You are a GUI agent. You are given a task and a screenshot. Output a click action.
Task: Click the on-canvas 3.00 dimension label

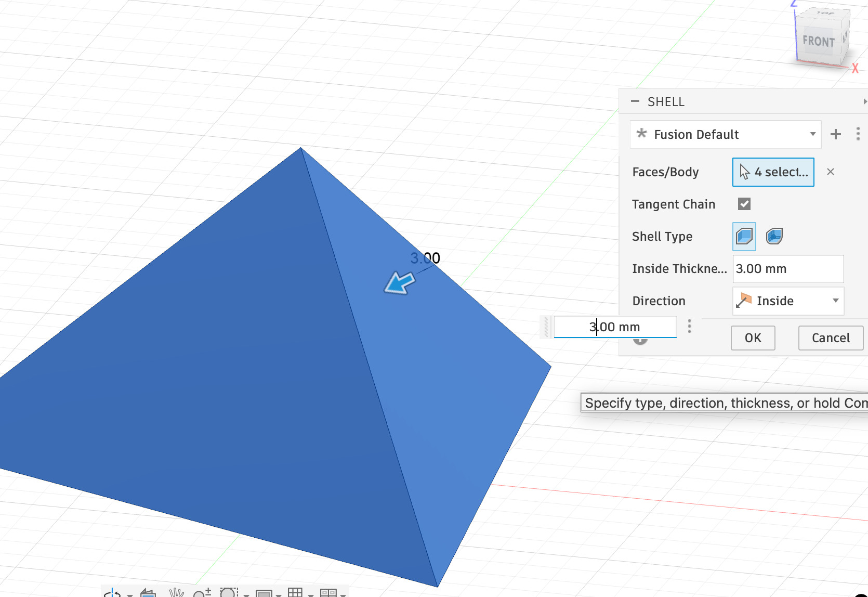point(425,258)
